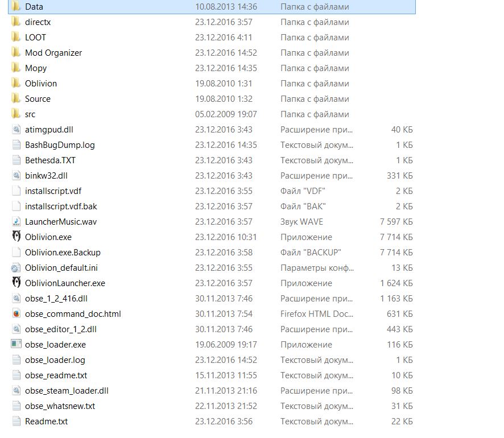Click the obse_steam_loader.dll file icon
This screenshot has height=438, width=504.
(x=16, y=390)
